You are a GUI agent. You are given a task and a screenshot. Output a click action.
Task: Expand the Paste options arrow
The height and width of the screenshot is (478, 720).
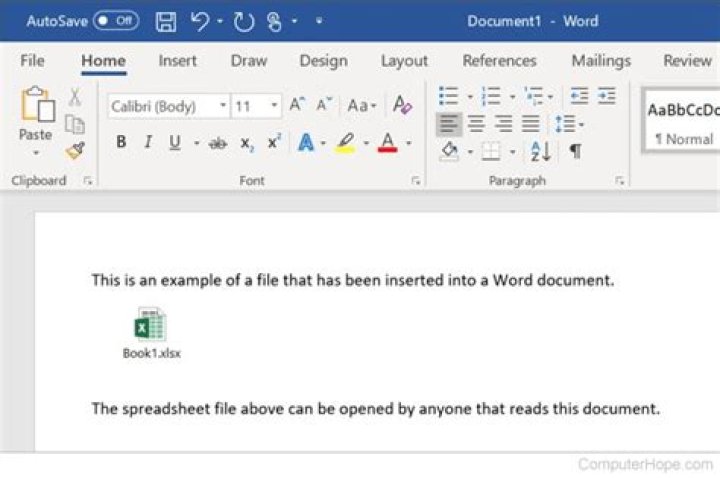(x=36, y=153)
